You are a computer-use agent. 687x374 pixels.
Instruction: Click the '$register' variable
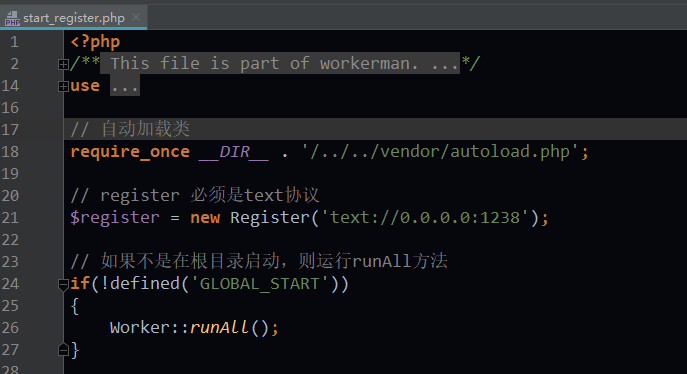click(115, 218)
